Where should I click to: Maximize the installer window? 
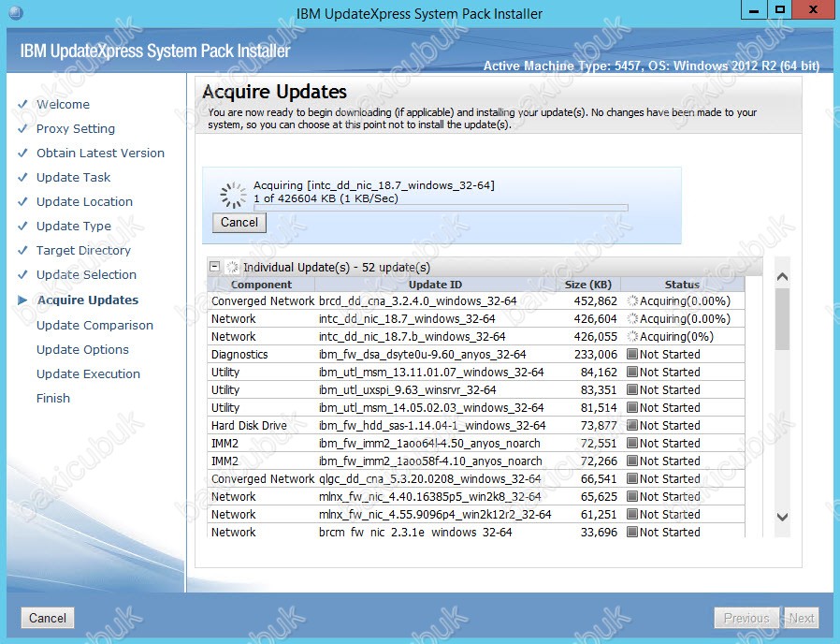(x=780, y=9)
